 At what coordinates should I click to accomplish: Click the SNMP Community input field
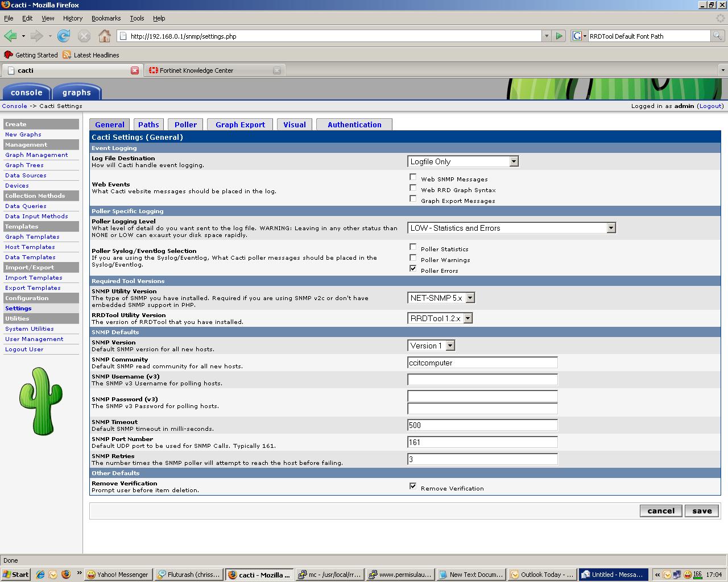[482, 363]
